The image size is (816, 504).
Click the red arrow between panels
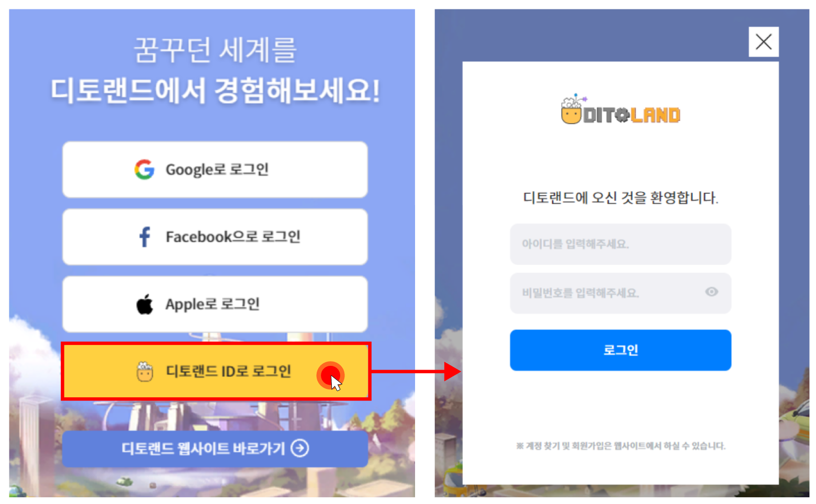[x=416, y=372]
